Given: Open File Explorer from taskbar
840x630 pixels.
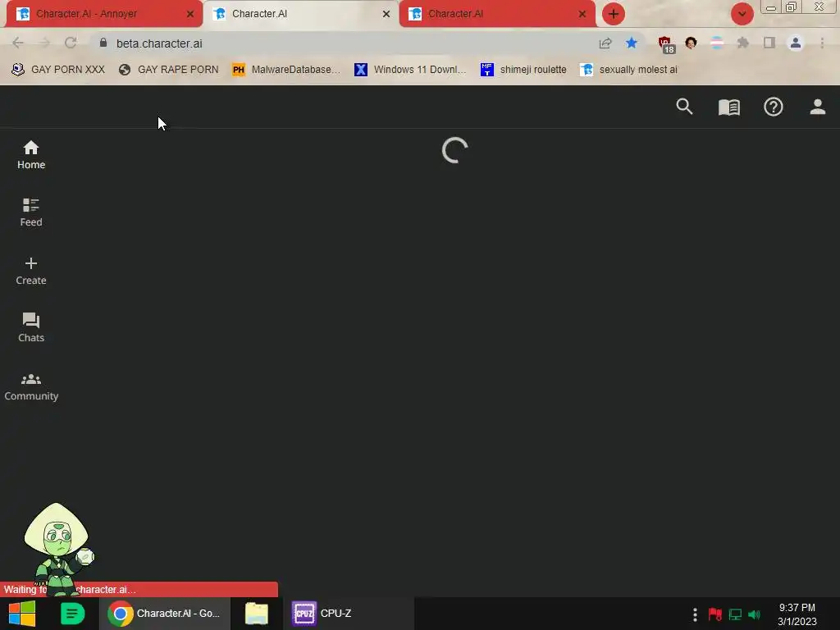Looking at the screenshot, I should pos(257,614).
